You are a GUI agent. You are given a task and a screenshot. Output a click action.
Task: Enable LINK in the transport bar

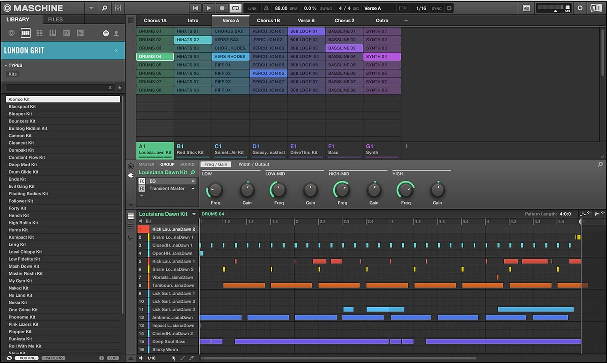252,8
